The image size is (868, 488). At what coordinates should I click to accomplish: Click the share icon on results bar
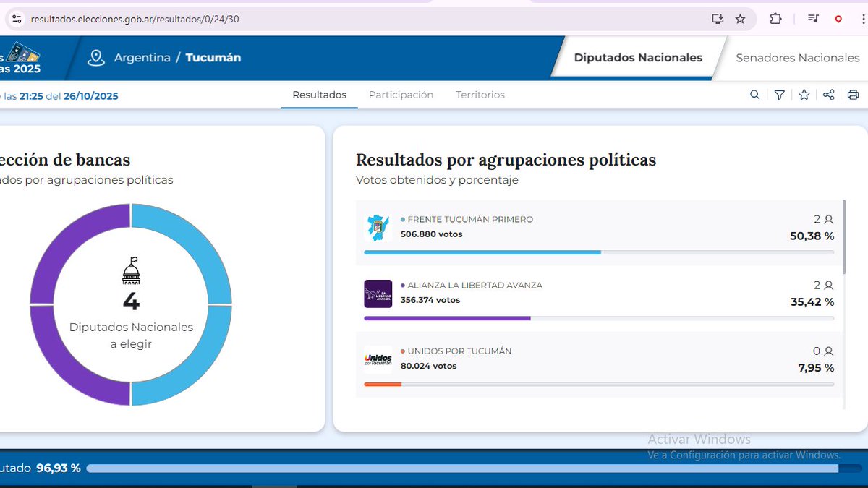(829, 95)
